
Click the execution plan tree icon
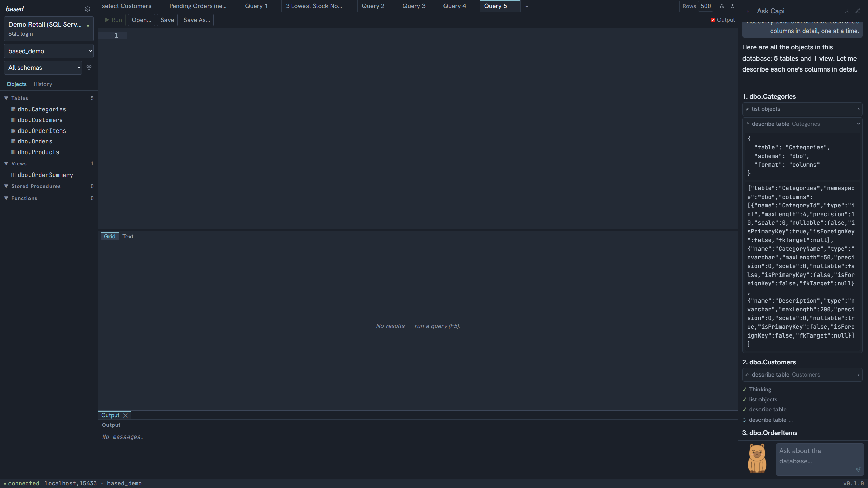coord(722,6)
